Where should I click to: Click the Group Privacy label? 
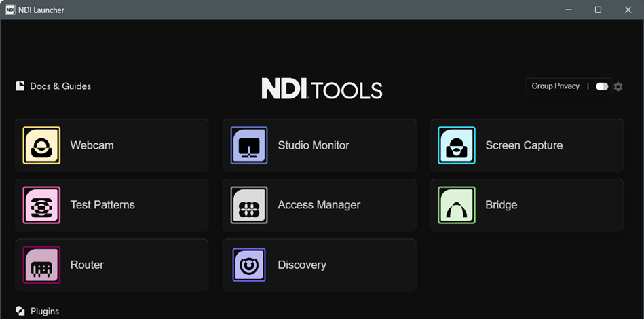[x=556, y=86]
